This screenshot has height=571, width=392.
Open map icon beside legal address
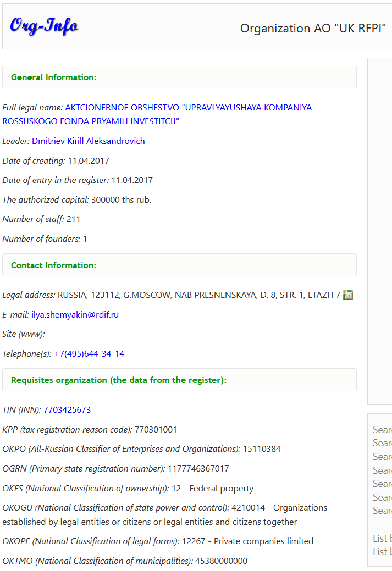[x=348, y=295]
